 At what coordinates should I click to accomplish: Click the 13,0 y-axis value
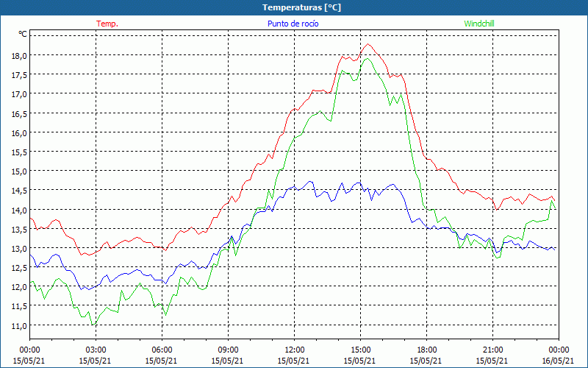point(20,249)
